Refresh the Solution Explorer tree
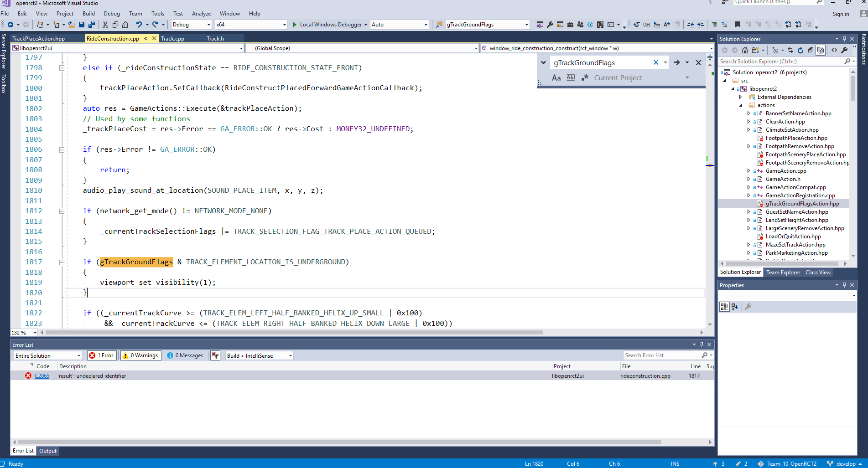The image size is (868, 468). 800,50
